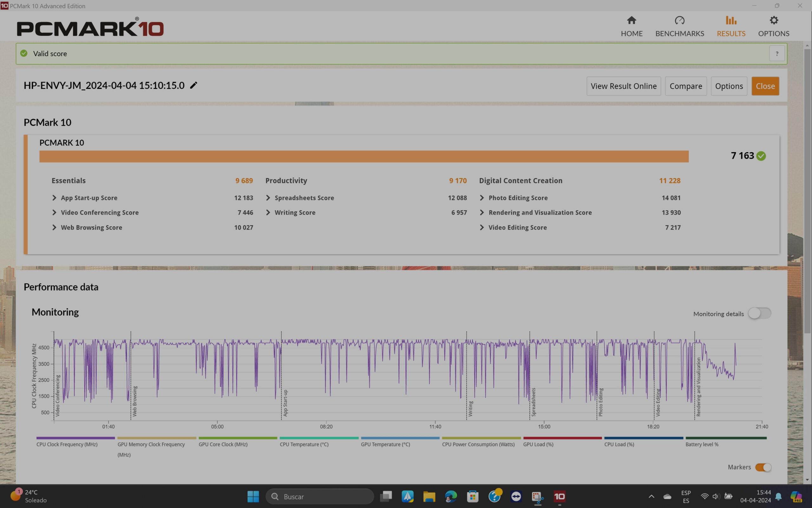Enable the Monitoring details switch
812x508 pixels.
tap(759, 313)
